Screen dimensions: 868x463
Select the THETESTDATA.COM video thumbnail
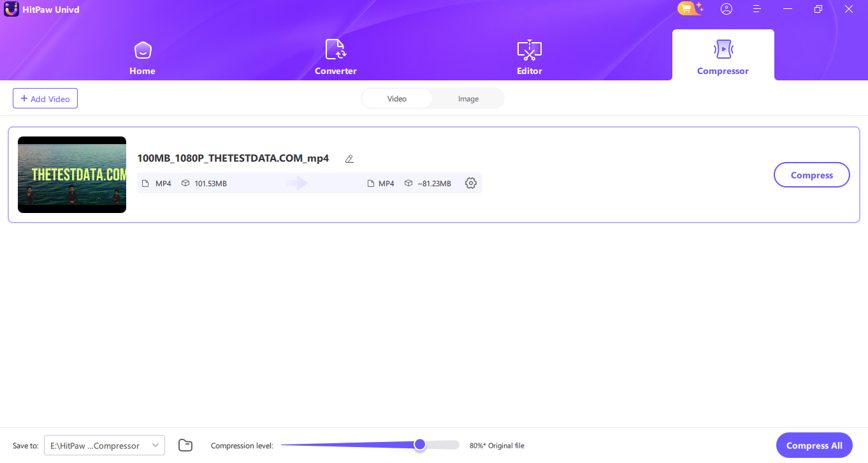coord(72,175)
